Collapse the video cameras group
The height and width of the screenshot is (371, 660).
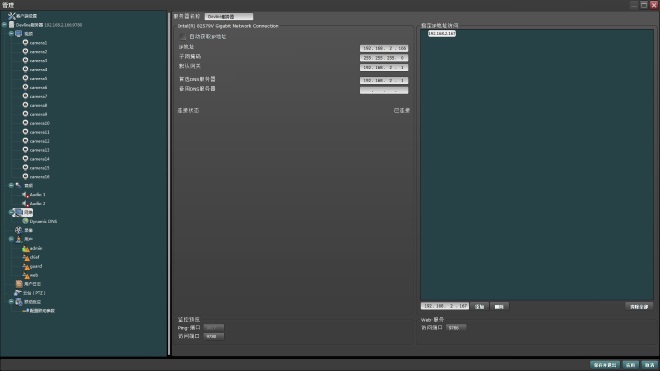point(11,33)
